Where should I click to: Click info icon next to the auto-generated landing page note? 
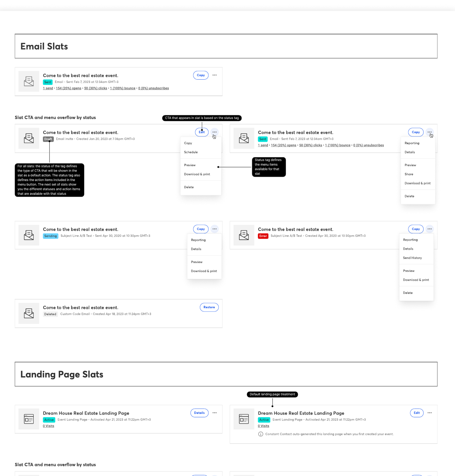point(261,434)
